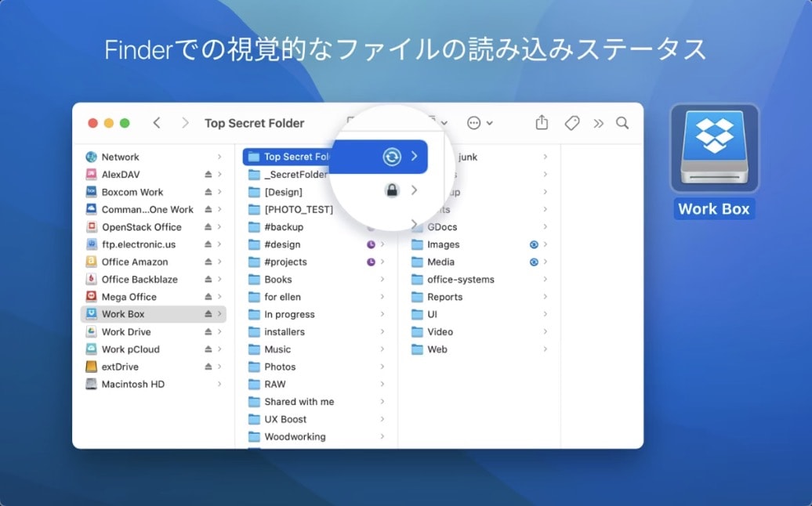Viewport: 812px width, 506px height.
Task: Eject the Mega Office volume
Action: tap(208, 297)
